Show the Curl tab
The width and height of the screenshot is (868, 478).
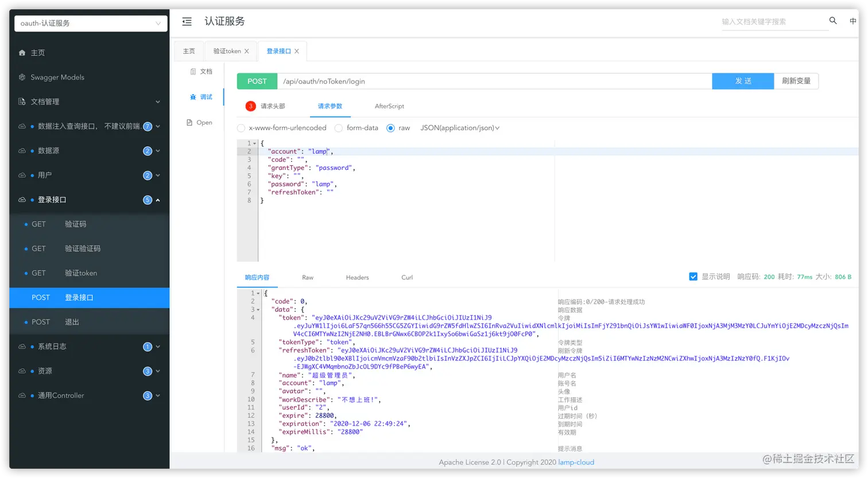(407, 277)
